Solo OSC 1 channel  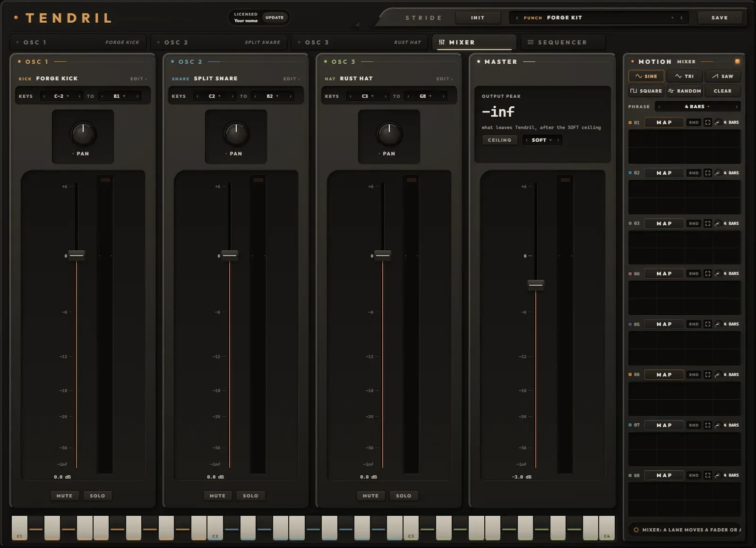(97, 496)
